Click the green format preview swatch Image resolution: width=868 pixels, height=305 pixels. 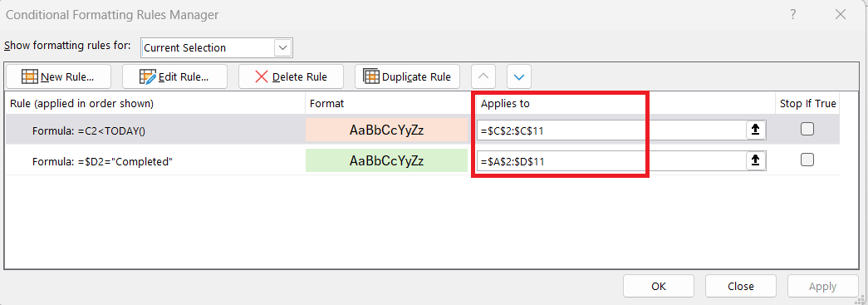[386, 161]
